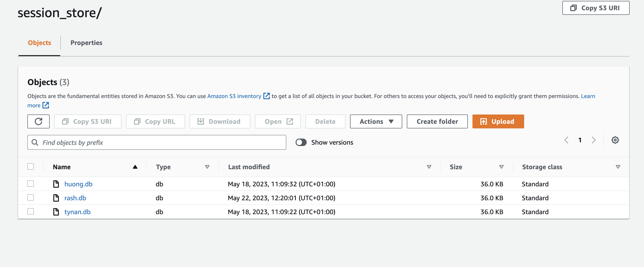Screen dimensions: 644x267
Task: Check the box for rash.db
Action: click(31, 198)
